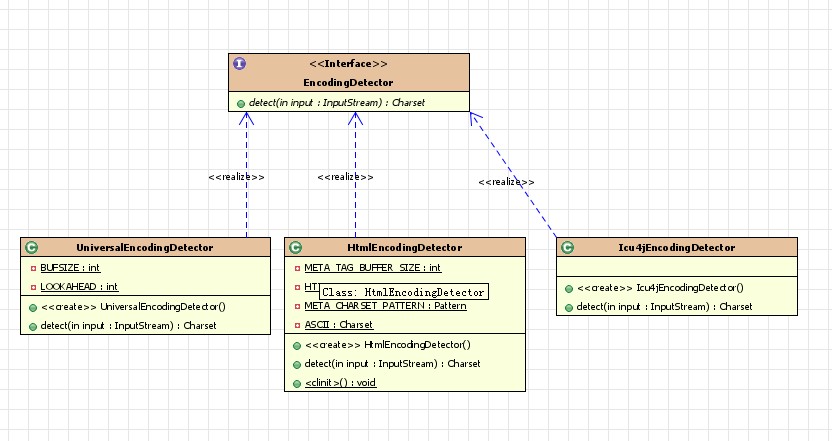Click the public method icon in EncodingDetector
This screenshot has height=441, width=832.
[x=240, y=103]
